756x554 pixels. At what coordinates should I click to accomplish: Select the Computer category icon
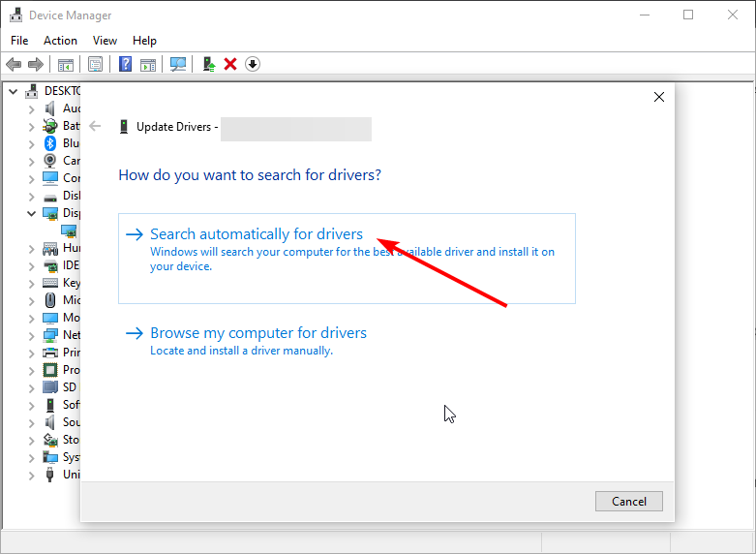point(50,178)
